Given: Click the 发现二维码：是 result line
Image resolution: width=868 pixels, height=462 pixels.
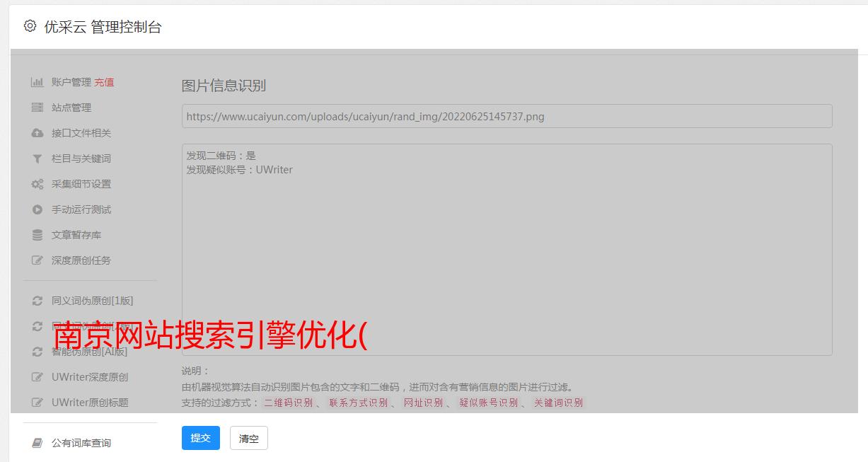Looking at the screenshot, I should [221, 156].
